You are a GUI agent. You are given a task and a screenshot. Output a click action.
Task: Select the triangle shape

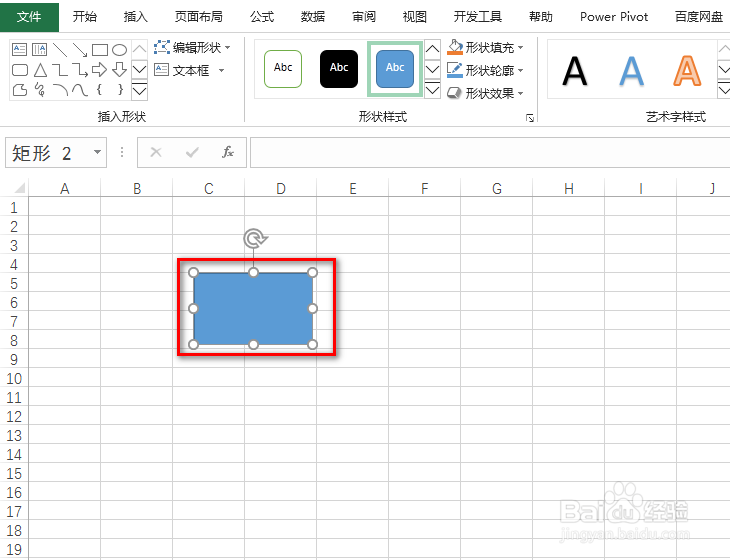pos(40,70)
